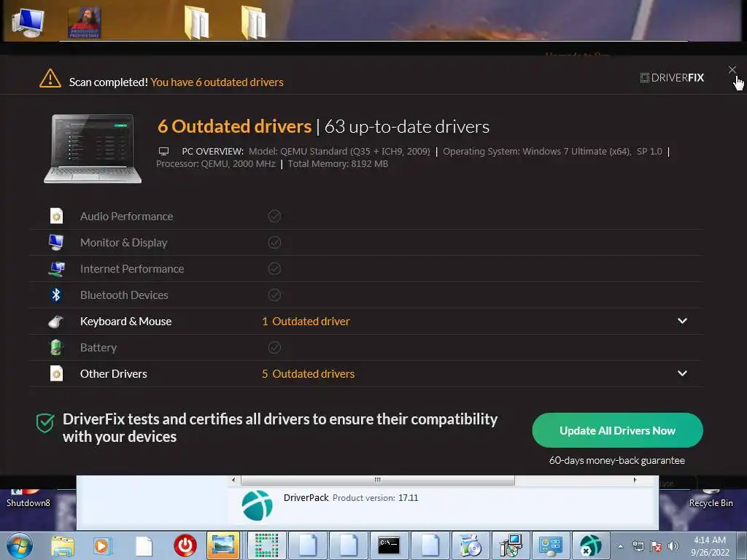
Task: Select the Keyboard & Mouse label
Action: (x=125, y=322)
